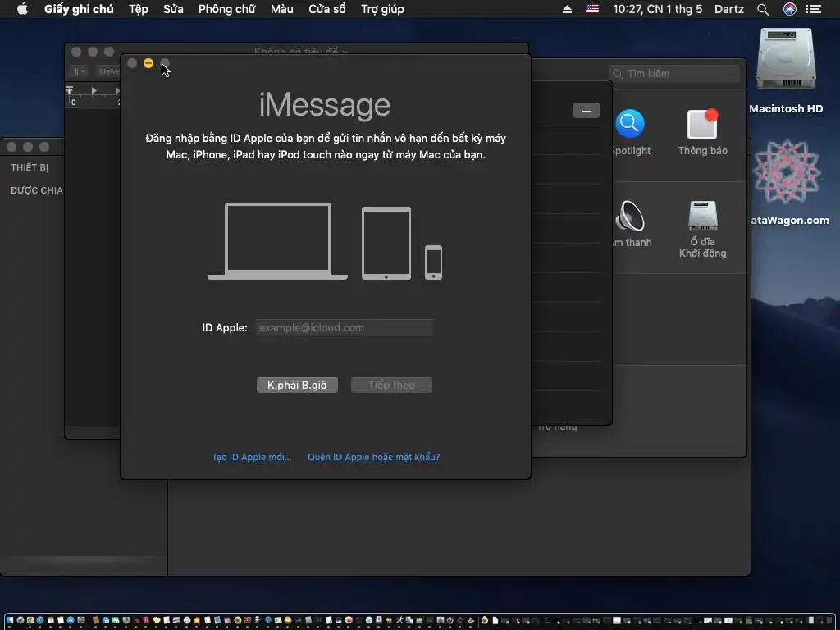Screen dimensions: 840x630
Task: Click the K.phải B.giờ button
Action: point(297,386)
